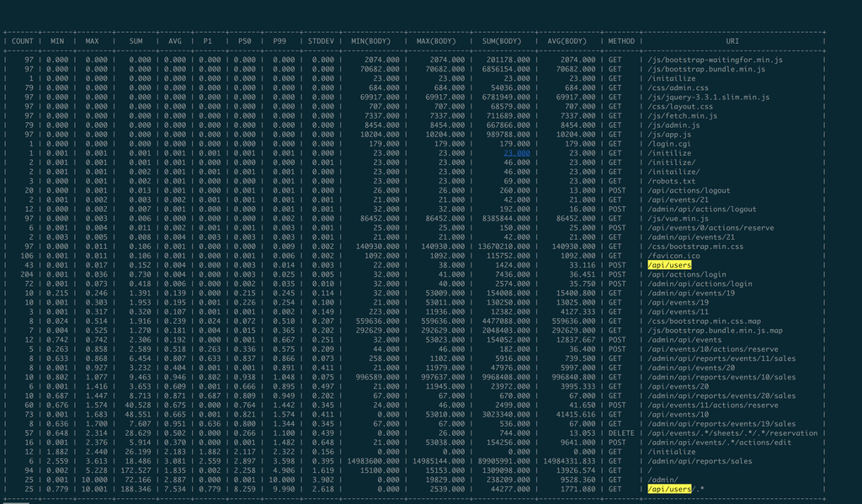Click the /admin/api/events/.*/actions/edit URI
The image size is (862, 504).
click(719, 443)
